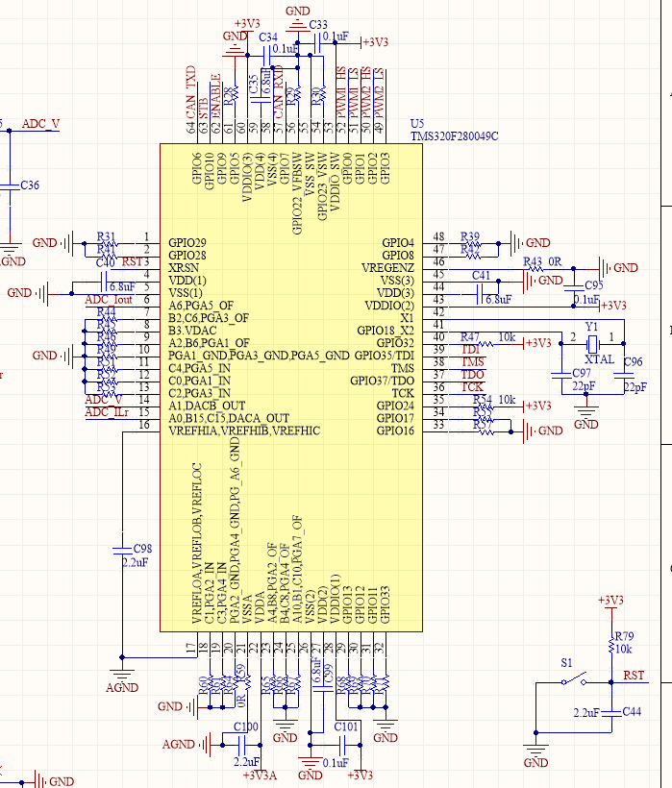This screenshot has height=788, width=672.
Task: Select the Y1 crystal symbol
Action: tap(592, 344)
